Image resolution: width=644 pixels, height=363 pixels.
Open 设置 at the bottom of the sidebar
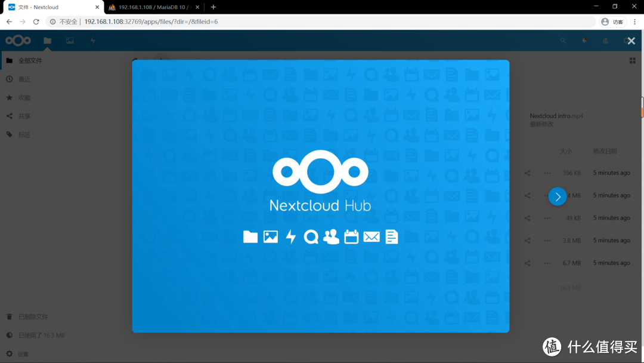(24, 353)
